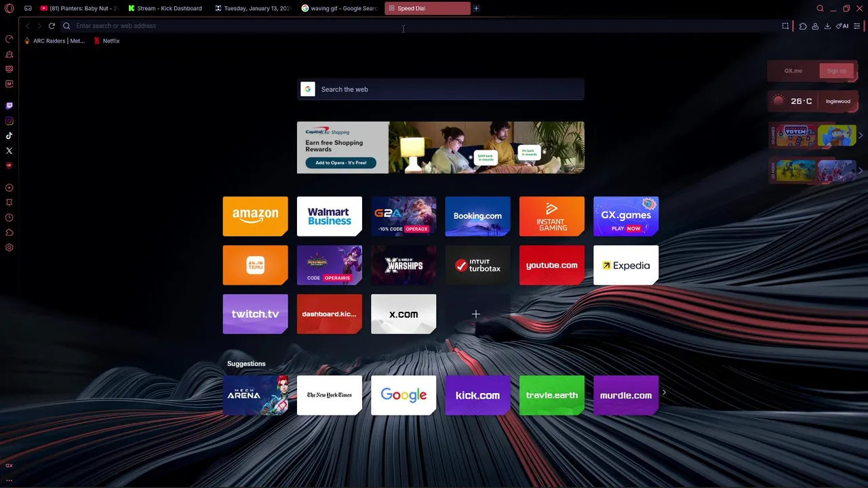Open the GX.games Play Now tile
The image size is (868, 488).
[626, 216]
